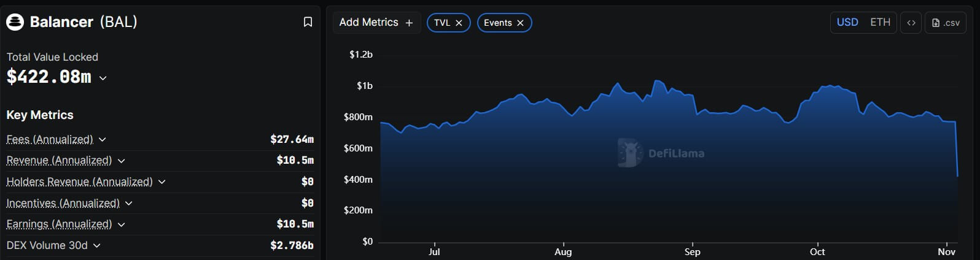The width and height of the screenshot is (980, 260).
Task: Expand Holders Revenue (Annualized) row
Action: click(161, 182)
